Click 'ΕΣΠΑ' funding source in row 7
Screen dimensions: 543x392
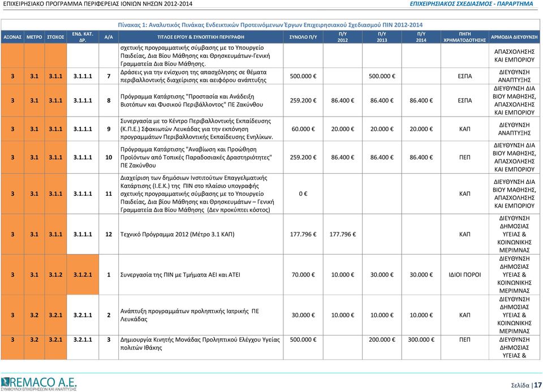(465, 76)
